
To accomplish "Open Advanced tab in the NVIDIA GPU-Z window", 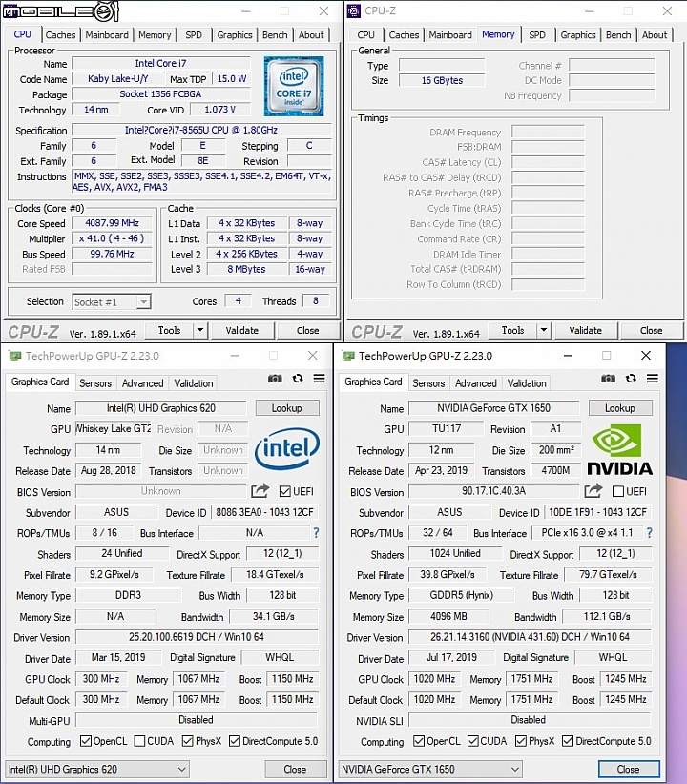I will [x=476, y=383].
